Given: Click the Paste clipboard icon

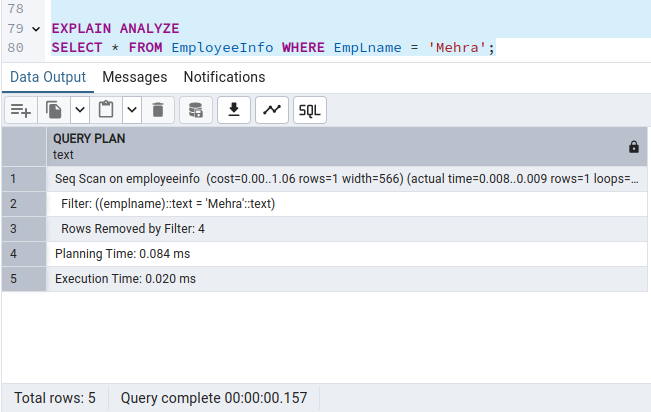Looking at the screenshot, I should (x=106, y=110).
